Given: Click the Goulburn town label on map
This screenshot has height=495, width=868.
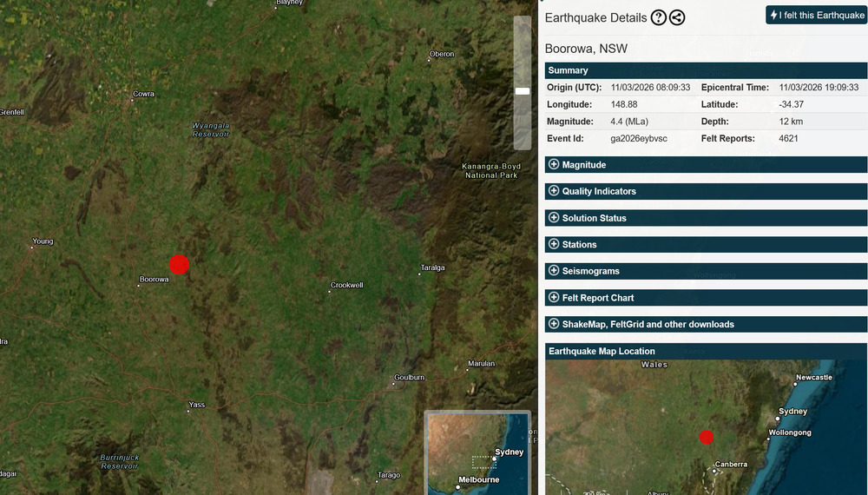Looking at the screenshot, I should pos(409,378).
